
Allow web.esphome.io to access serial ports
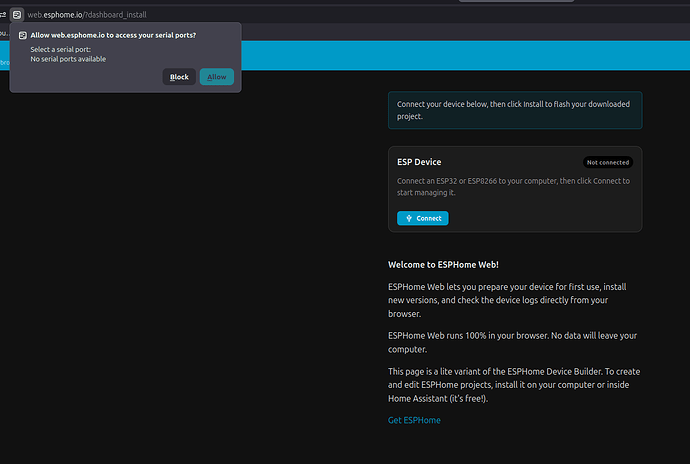[217, 77]
